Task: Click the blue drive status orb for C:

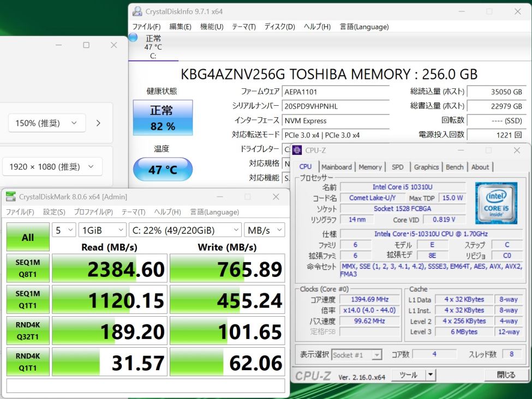Action: [x=133, y=38]
